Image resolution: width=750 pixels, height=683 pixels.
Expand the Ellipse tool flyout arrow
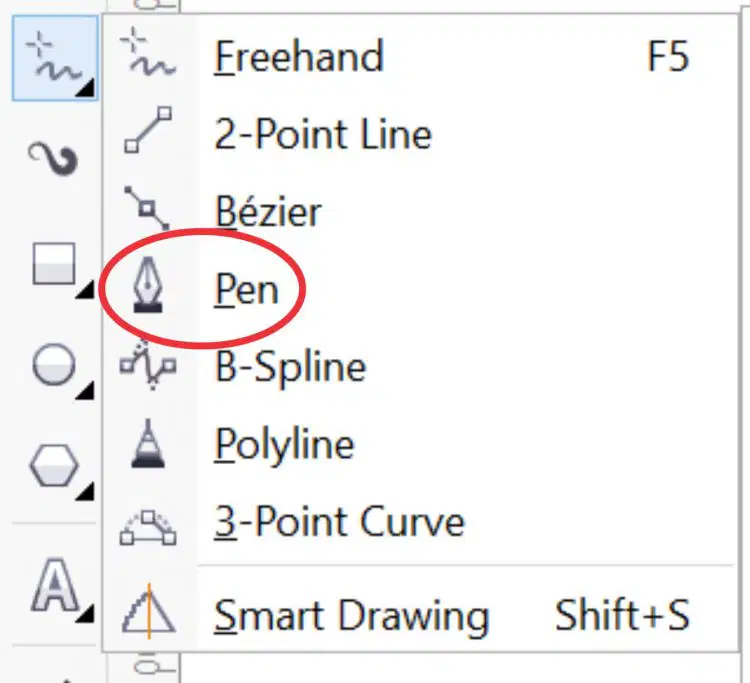[85, 391]
